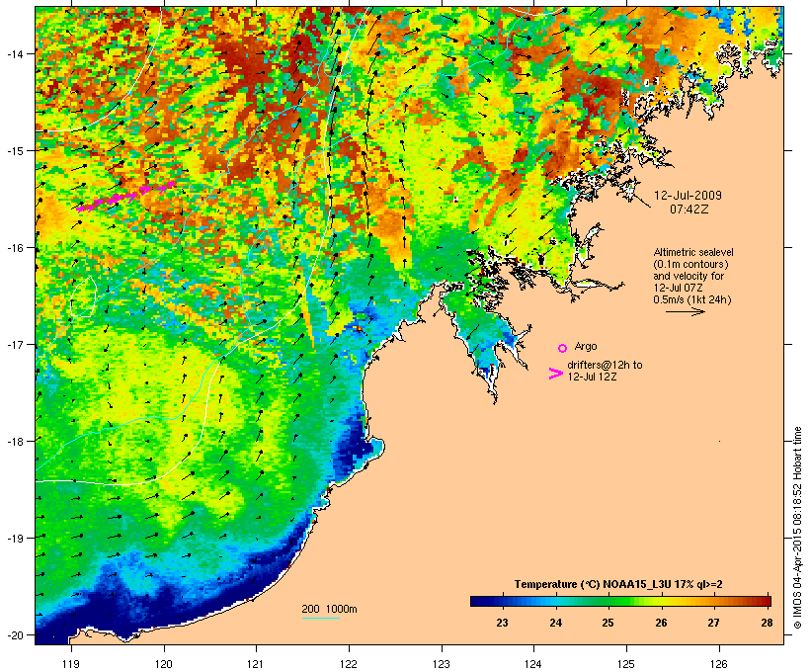Click the latitude axis label -15

pyautogui.click(x=14, y=151)
